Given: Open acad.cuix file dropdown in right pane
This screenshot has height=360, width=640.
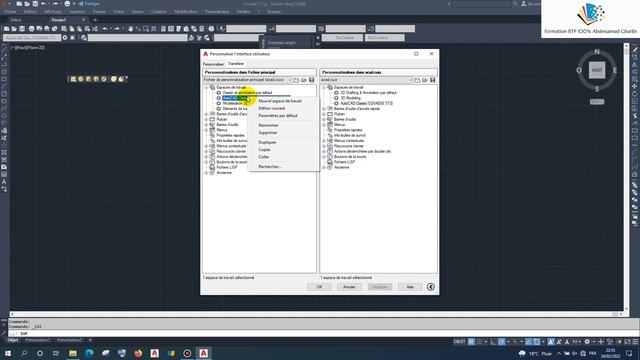Looking at the screenshot, I should click(x=367, y=80).
